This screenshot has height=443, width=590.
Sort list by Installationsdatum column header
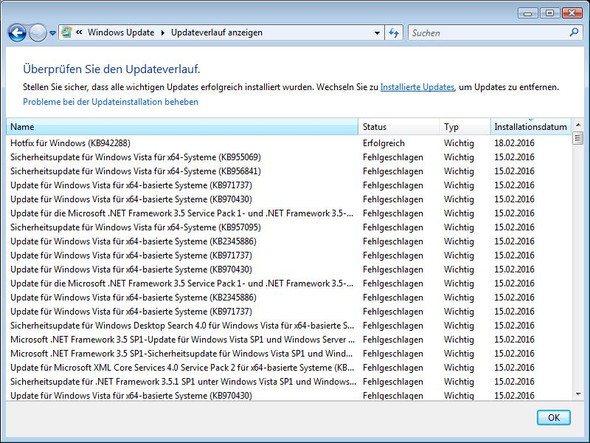pos(531,127)
